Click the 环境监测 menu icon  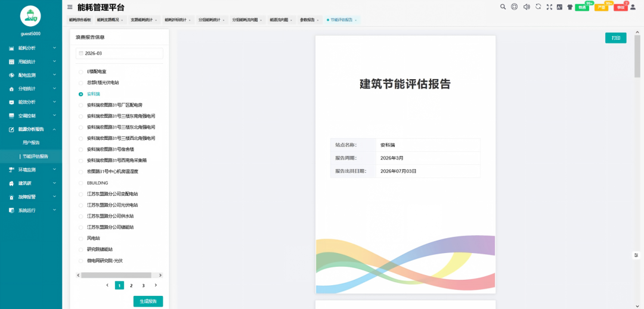pos(11,170)
